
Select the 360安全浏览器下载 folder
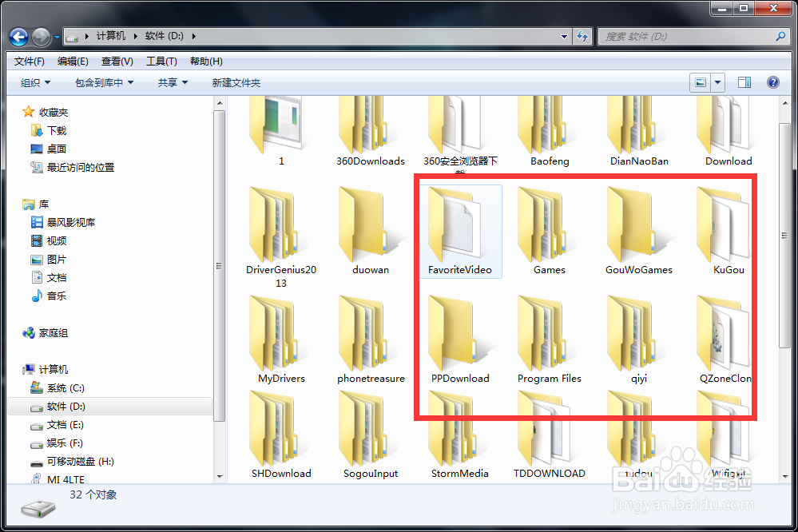460,133
